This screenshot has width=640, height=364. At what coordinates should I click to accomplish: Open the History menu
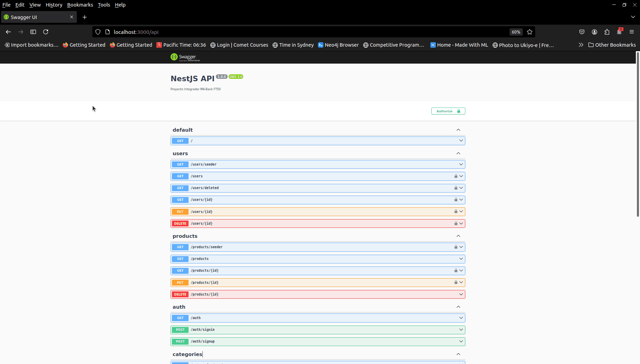(x=54, y=5)
